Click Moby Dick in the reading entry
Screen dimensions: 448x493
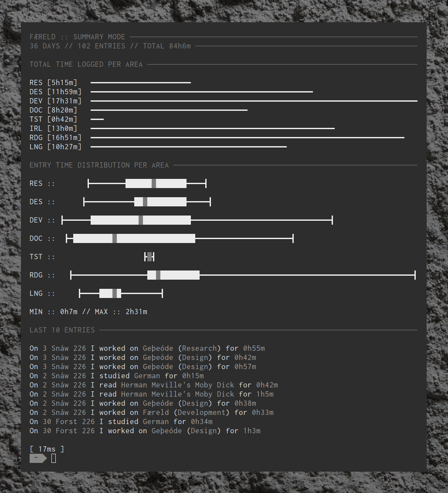(x=214, y=385)
